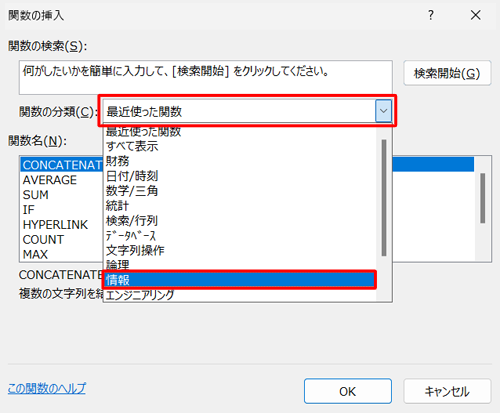Select the 文字列操作 category

pos(239,250)
